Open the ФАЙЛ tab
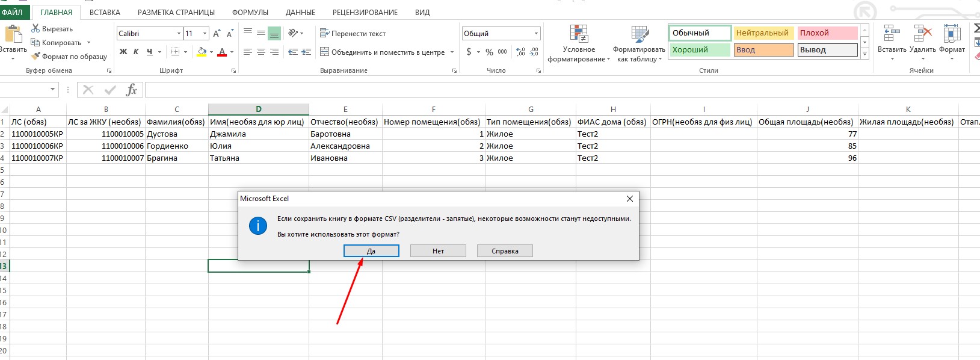This screenshot has height=360, width=980. point(12,12)
